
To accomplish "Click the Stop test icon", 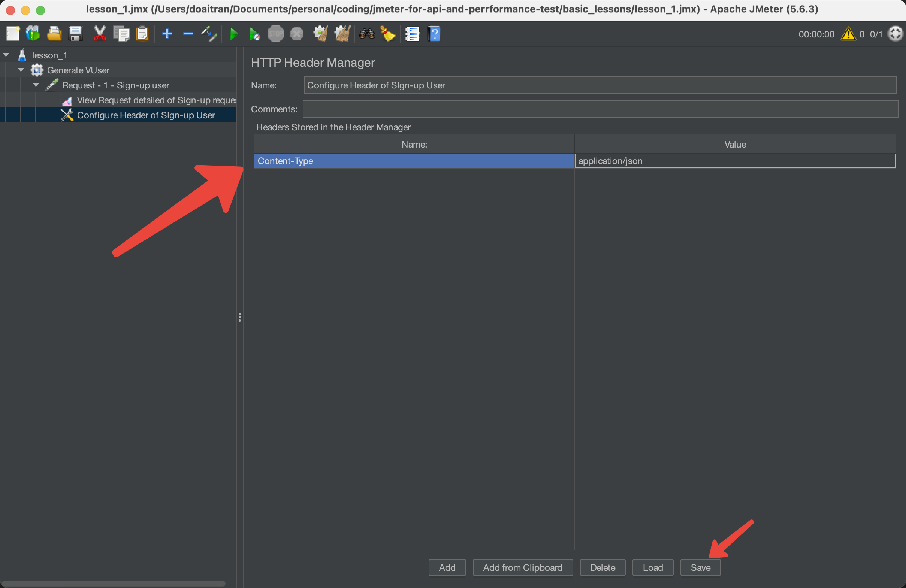I will pos(276,34).
